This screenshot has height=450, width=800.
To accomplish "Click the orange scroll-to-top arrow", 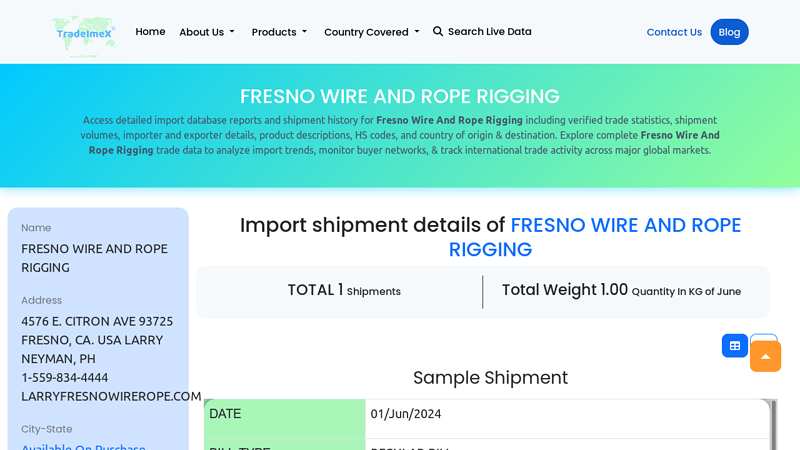I will pyautogui.click(x=765, y=357).
